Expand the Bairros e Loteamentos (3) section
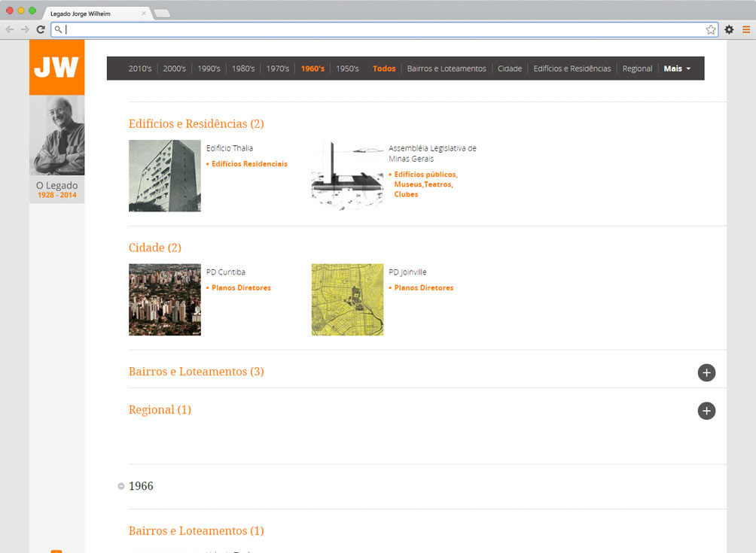 coord(706,372)
